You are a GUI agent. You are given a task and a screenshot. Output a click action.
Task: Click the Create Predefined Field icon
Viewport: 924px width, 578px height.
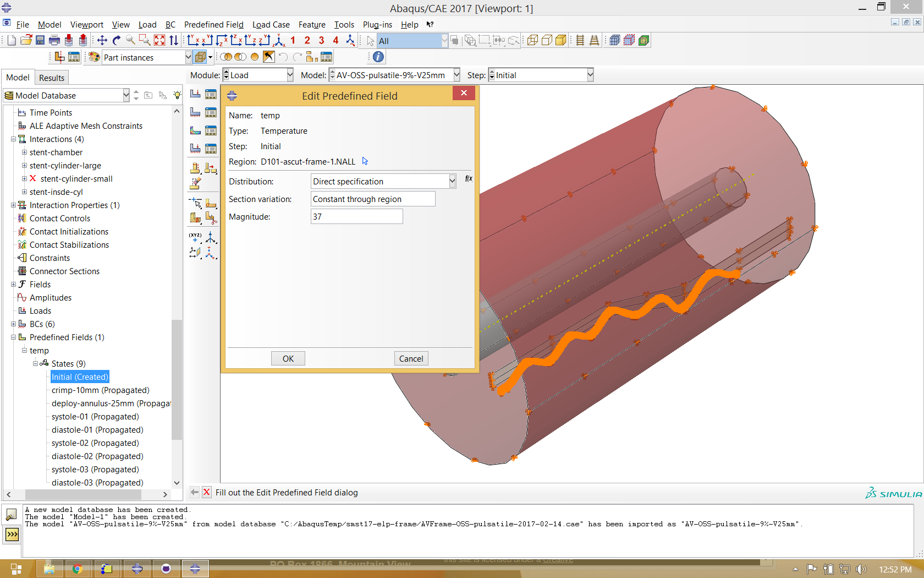[x=195, y=130]
